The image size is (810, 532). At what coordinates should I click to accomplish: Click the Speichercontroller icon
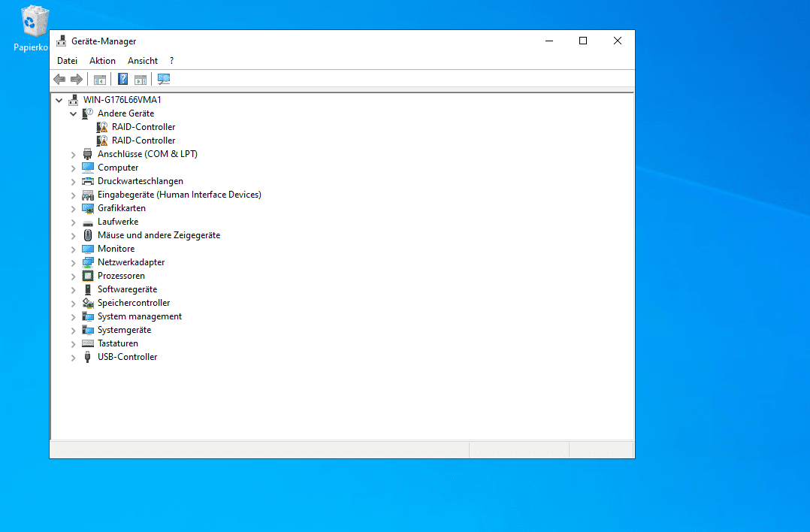pos(88,303)
